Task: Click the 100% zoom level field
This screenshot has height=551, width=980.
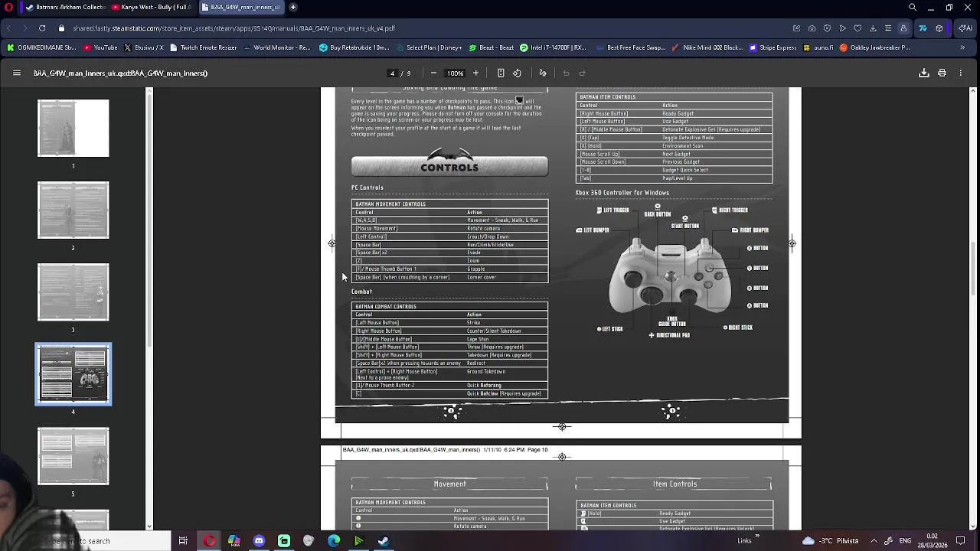Action: coord(455,73)
